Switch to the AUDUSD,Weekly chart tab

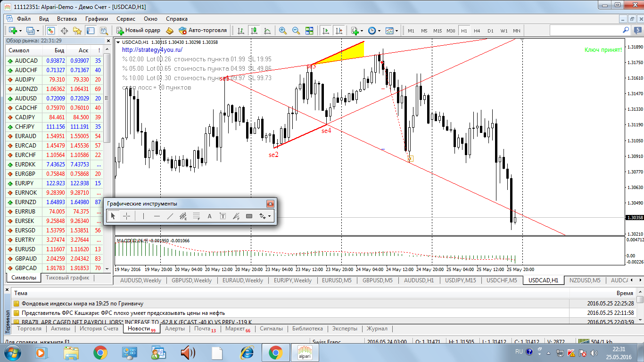tap(140, 280)
